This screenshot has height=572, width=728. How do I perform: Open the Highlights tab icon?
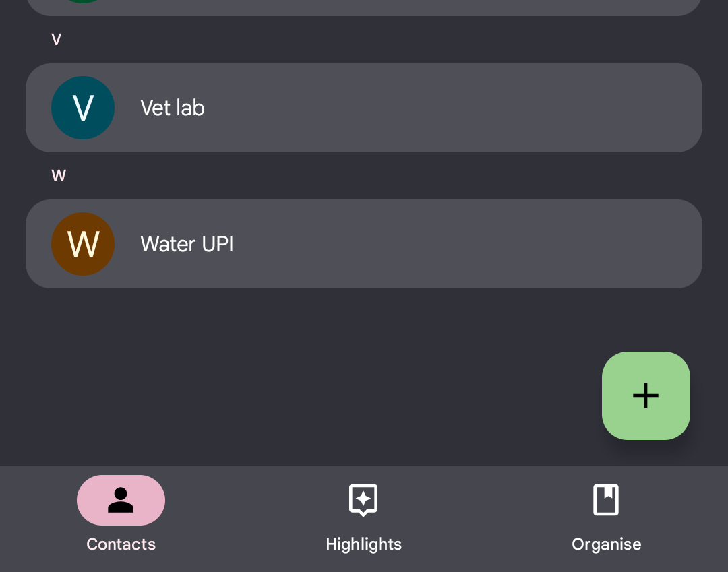point(363,500)
